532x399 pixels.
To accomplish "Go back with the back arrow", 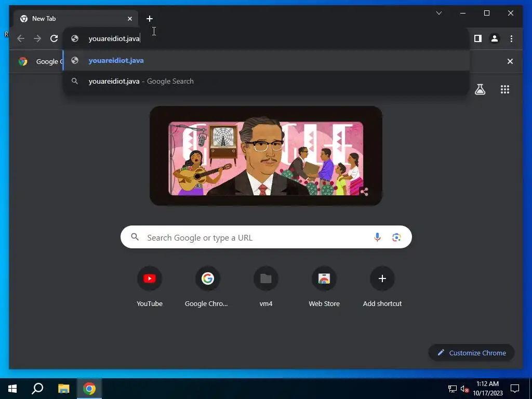I will [21, 38].
